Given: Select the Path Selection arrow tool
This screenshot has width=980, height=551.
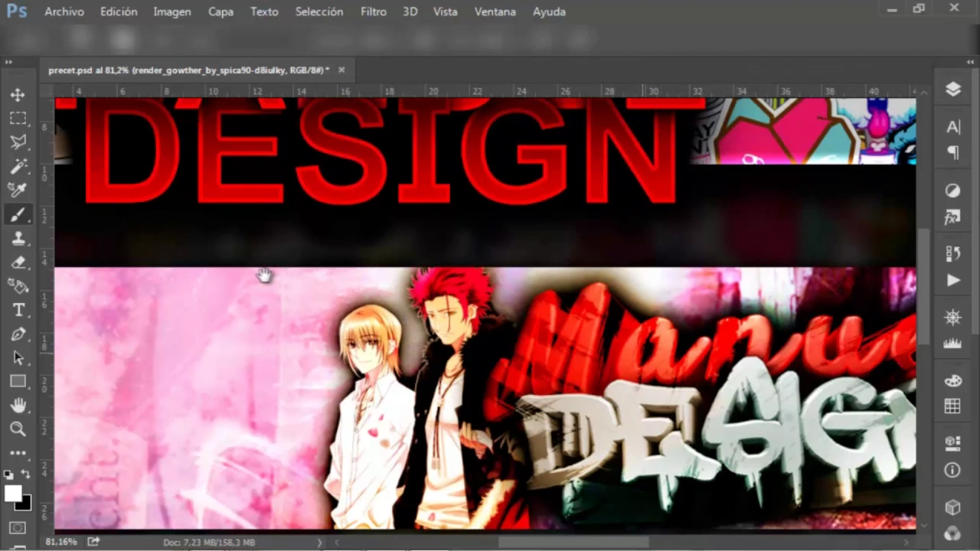Looking at the screenshot, I should [18, 357].
